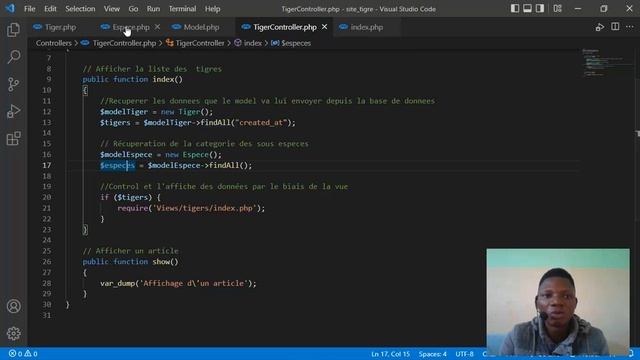
Task: Click line number 9 in the gutter
Action: [x=49, y=79]
